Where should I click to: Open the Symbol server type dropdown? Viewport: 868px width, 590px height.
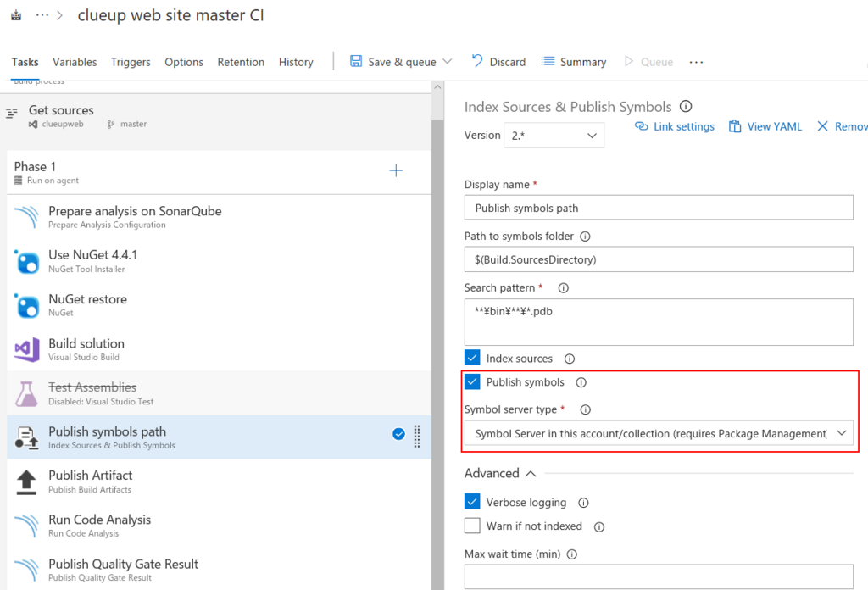point(658,433)
